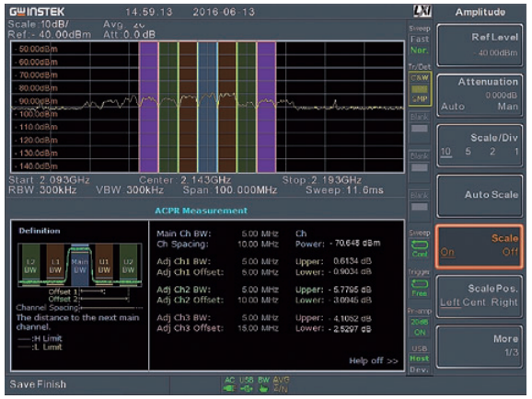Choose Auto attenuation mode

(453, 107)
